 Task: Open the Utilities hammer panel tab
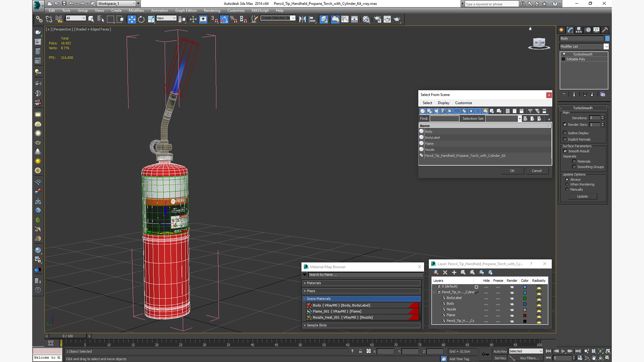605,30
